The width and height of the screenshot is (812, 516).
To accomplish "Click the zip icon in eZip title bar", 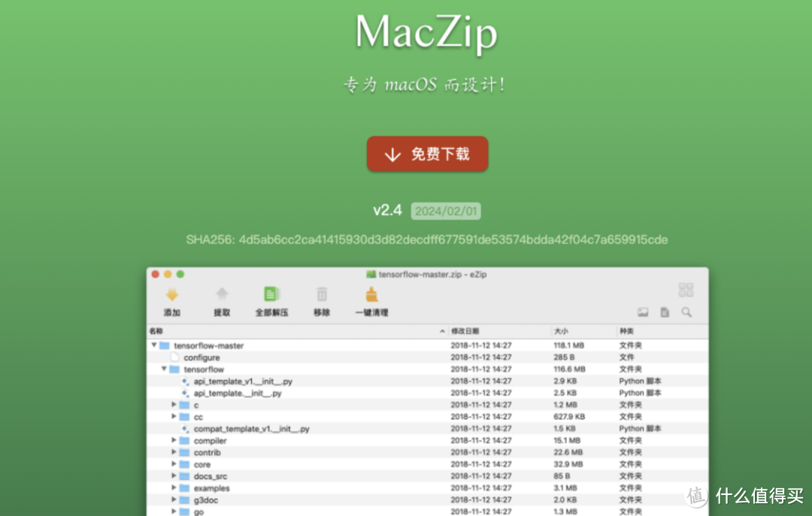I will click(x=371, y=274).
